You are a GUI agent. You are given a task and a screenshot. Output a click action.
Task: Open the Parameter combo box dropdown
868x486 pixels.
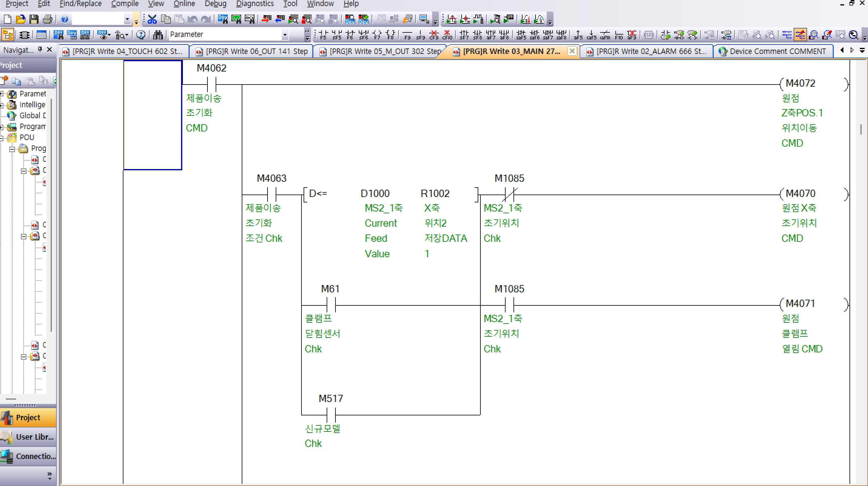285,34
